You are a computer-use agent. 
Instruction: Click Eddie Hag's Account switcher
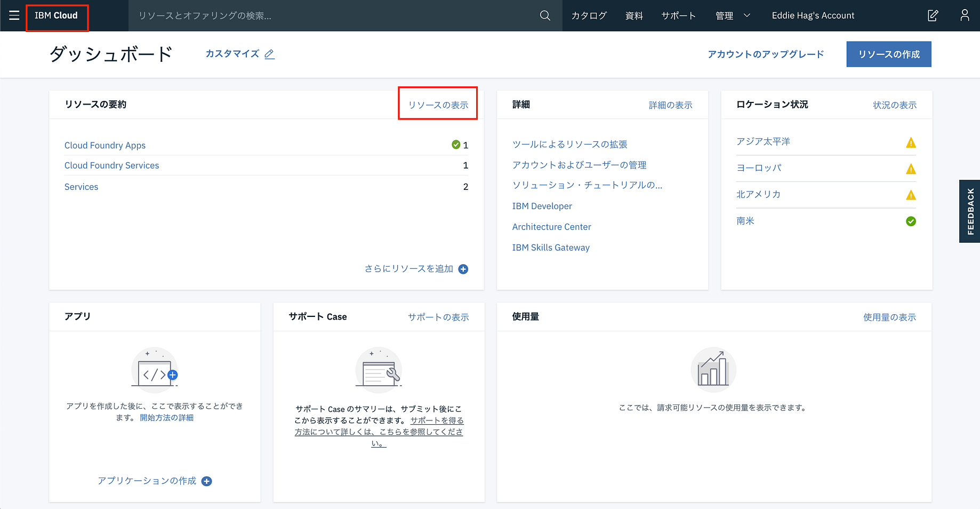pyautogui.click(x=813, y=15)
